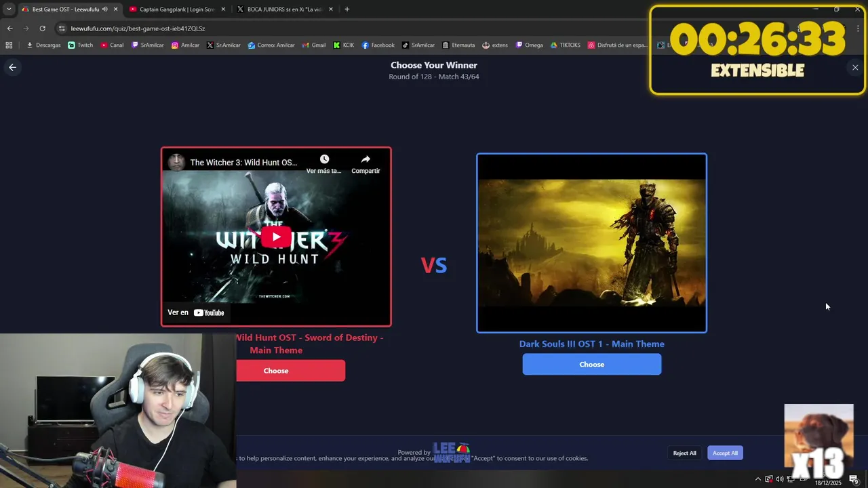The height and width of the screenshot is (488, 868).
Task: Click the taskbar date 18/12/2025
Action: [828, 483]
